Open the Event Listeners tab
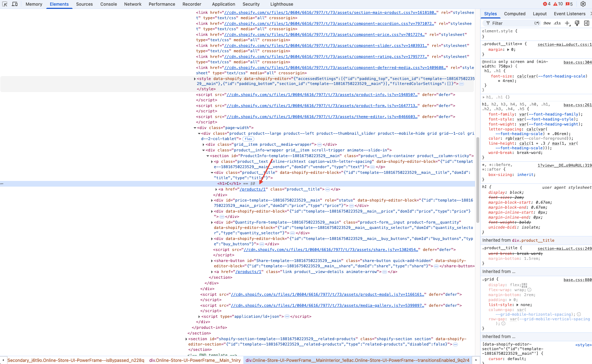 click(x=570, y=14)
